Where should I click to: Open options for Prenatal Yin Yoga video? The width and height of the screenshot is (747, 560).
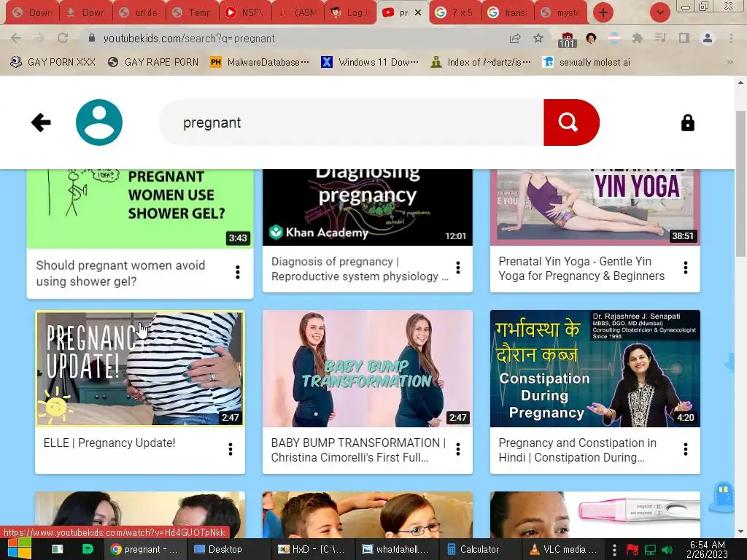(x=686, y=268)
